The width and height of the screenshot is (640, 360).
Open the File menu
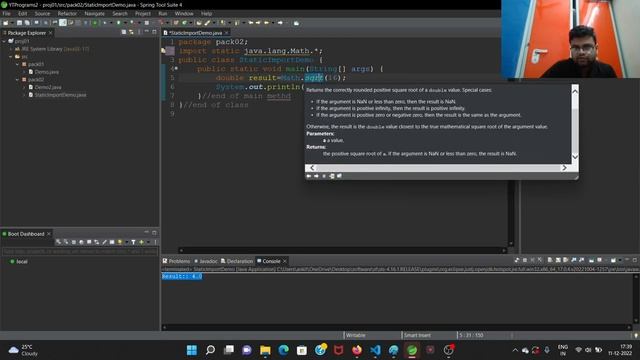coord(7,13)
